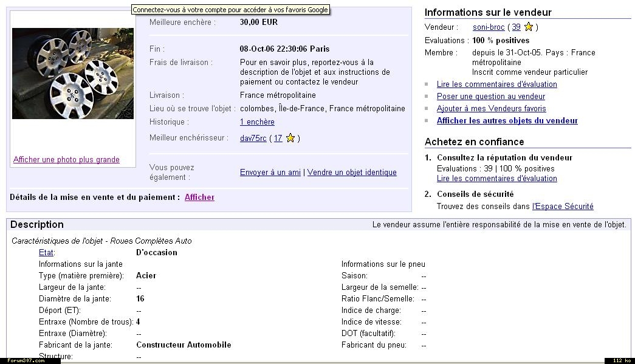Read feedback comments under 'Informations sur le vendeur'
This screenshot has height=364, width=635.
[496, 84]
